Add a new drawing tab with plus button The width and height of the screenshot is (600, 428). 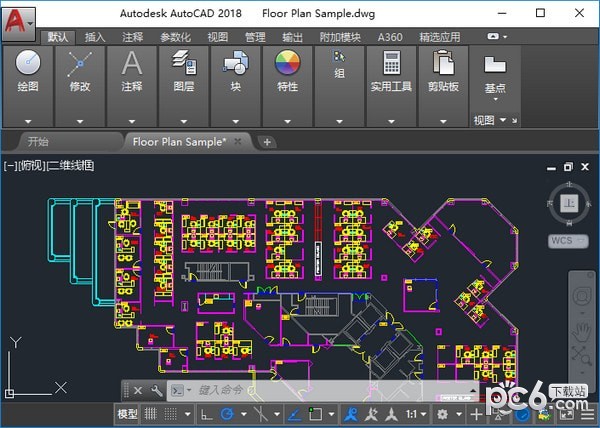pos(267,142)
